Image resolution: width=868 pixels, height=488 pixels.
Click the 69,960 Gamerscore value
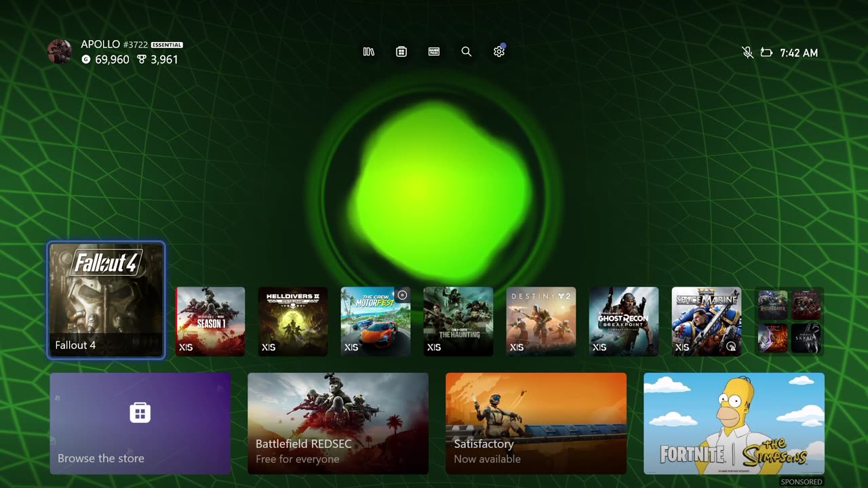(112, 60)
